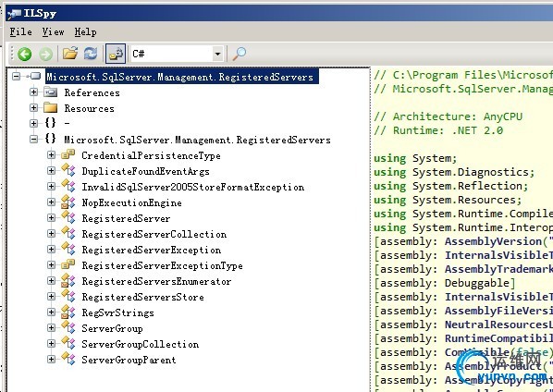
Task: Expand the NopExecutionEngine node
Action: pos(52,202)
